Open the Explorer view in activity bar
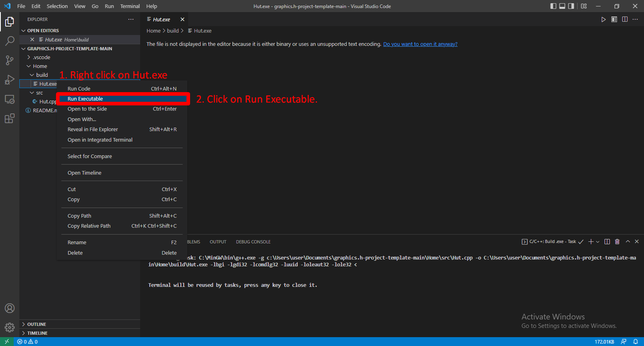 click(10, 22)
